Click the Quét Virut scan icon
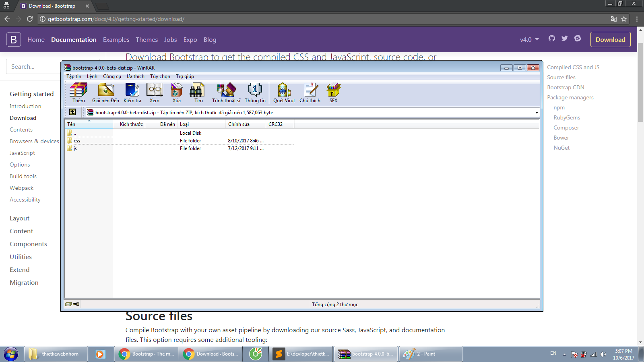Viewport: 644px width, 362px height. point(284,93)
